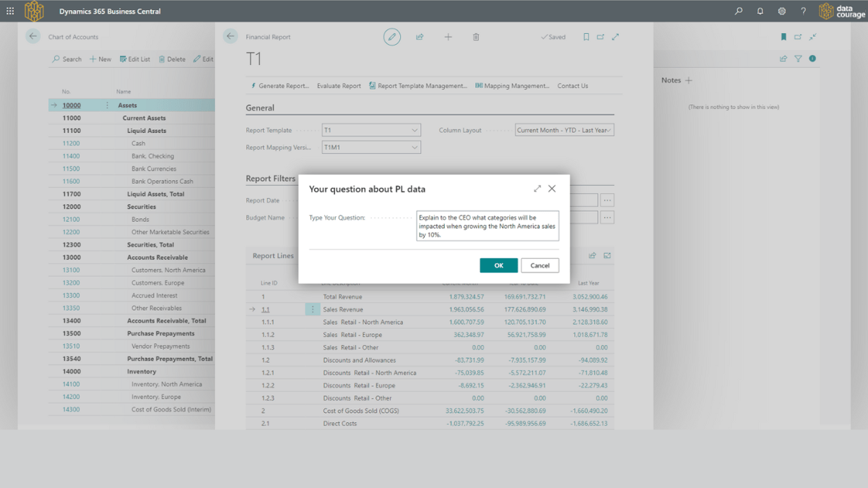868x488 pixels.
Task: Open the Report Template dropdown
Action: point(416,129)
